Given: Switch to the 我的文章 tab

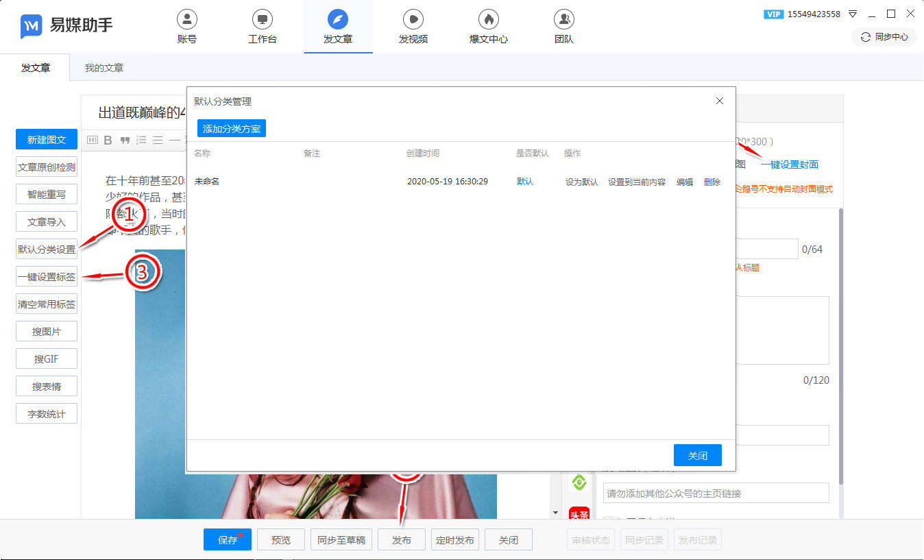Looking at the screenshot, I should (x=104, y=68).
